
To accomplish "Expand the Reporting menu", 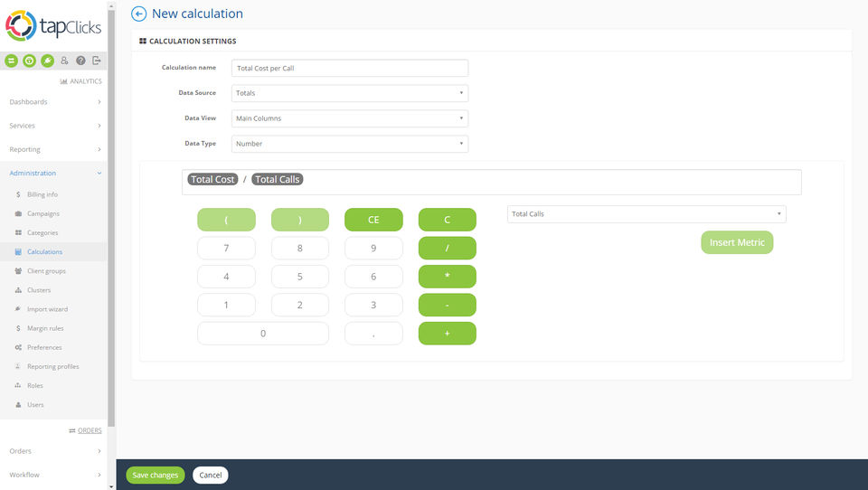I will 54,149.
